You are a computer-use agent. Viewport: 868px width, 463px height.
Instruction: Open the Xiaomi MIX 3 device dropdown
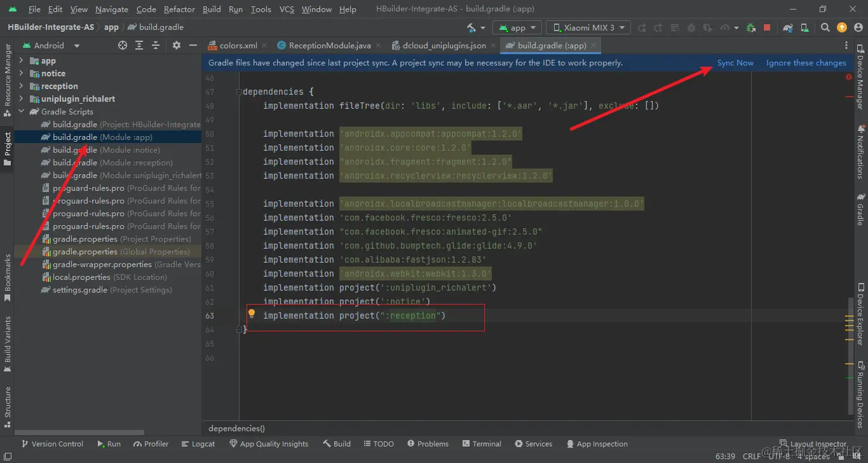(588, 27)
